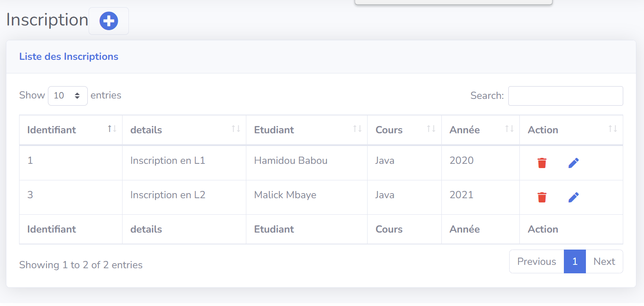Screen dimensions: 644x306
Task: Open edit pencil icon for Hamidou Babou row
Action: [574, 163]
